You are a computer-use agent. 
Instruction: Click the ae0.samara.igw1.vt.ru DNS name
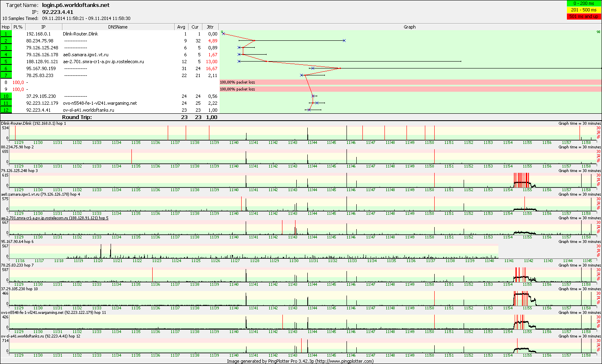pos(86,55)
